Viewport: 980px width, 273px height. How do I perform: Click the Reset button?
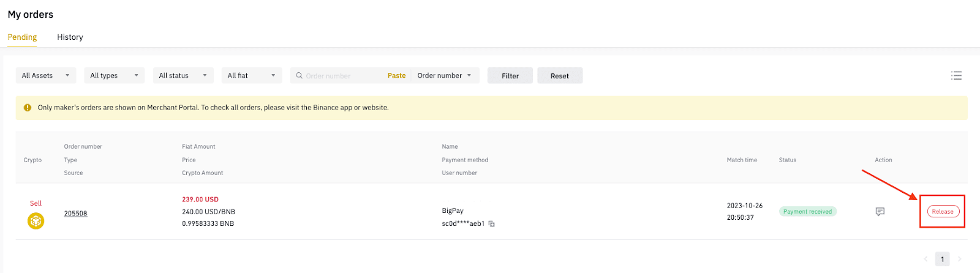coord(560,76)
